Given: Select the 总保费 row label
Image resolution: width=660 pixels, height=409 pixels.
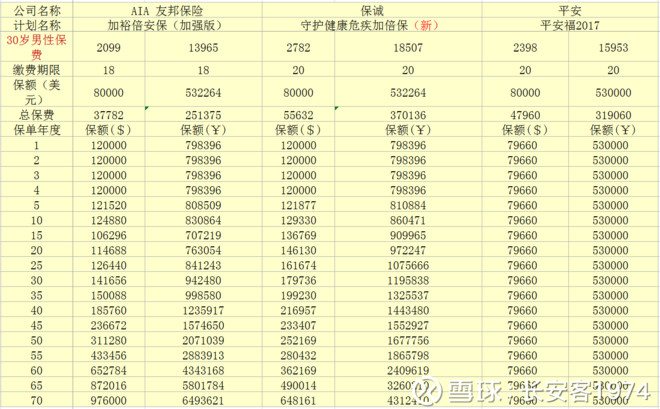Looking at the screenshot, I should [37, 114].
